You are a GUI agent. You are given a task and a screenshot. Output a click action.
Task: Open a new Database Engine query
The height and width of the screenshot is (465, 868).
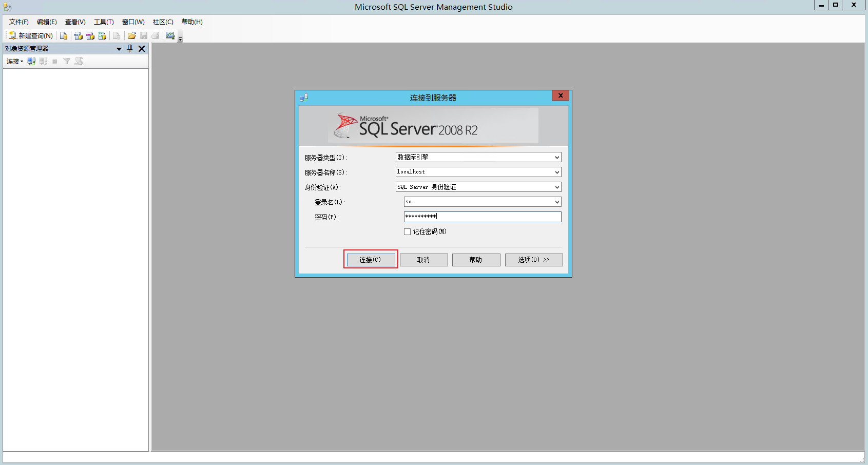pos(63,35)
